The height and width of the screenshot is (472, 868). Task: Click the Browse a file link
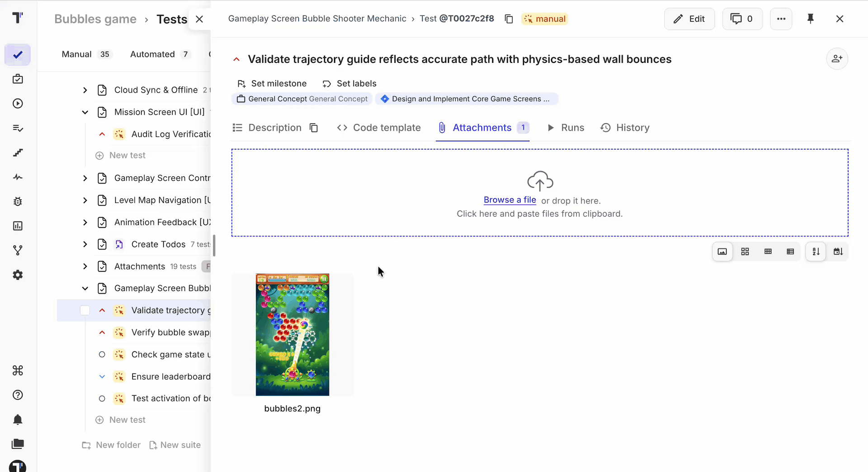point(510,200)
